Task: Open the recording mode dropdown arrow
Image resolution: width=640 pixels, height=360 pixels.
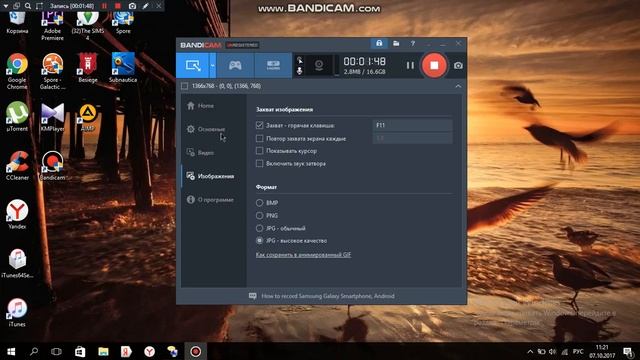Action: tap(213, 65)
